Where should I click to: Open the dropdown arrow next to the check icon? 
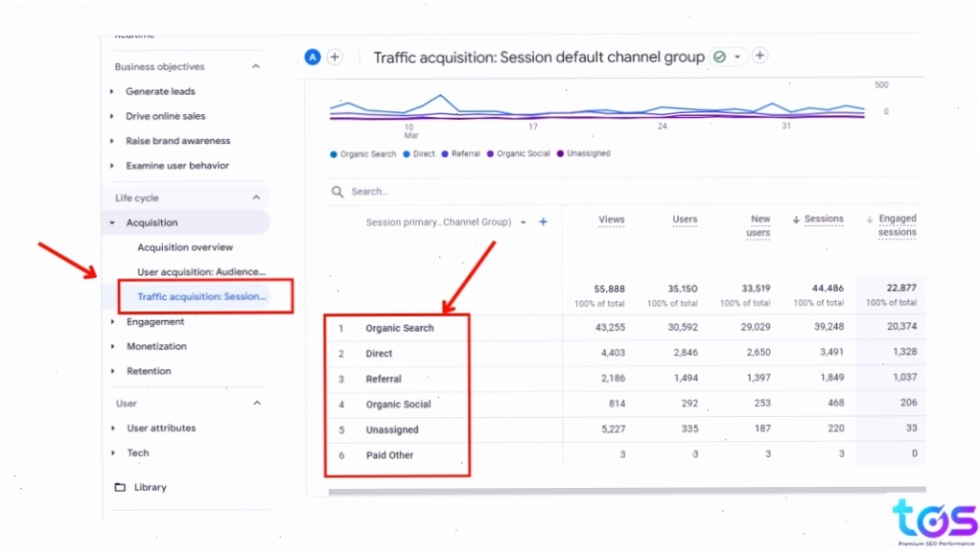[x=737, y=57]
